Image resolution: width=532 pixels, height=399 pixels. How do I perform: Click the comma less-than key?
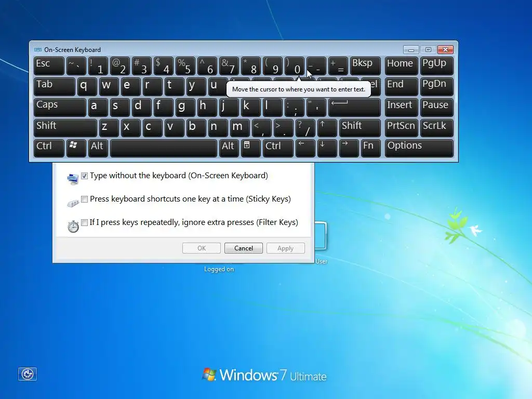[262, 128]
